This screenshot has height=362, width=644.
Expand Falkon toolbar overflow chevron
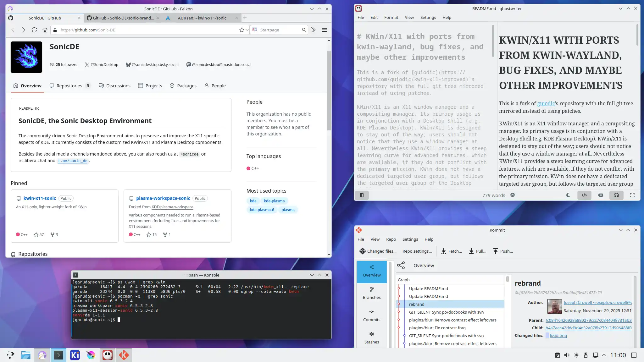click(314, 30)
